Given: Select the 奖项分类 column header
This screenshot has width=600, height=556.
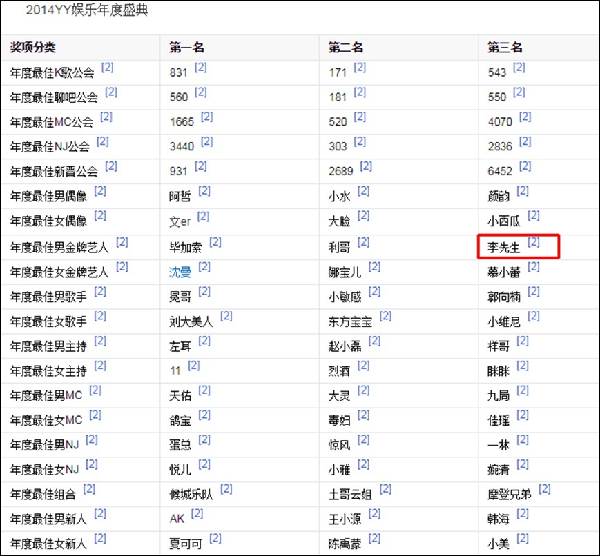Looking at the screenshot, I should (33, 47).
